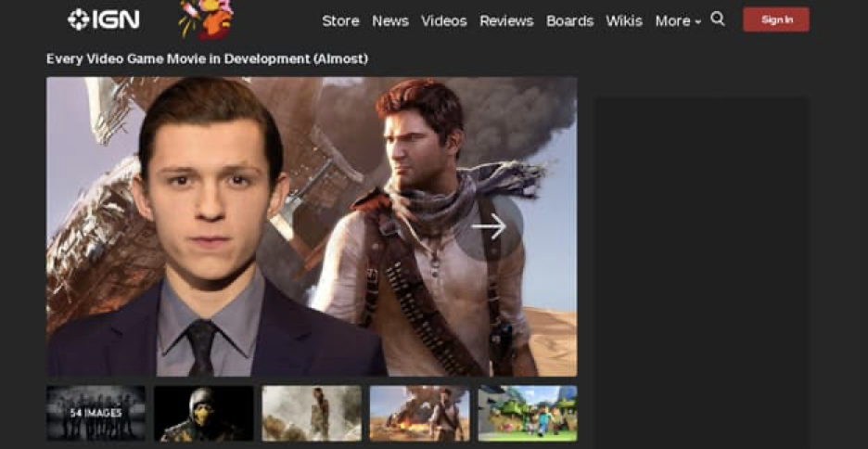
Task: Click the colorful character promo icon
Action: coord(206,19)
